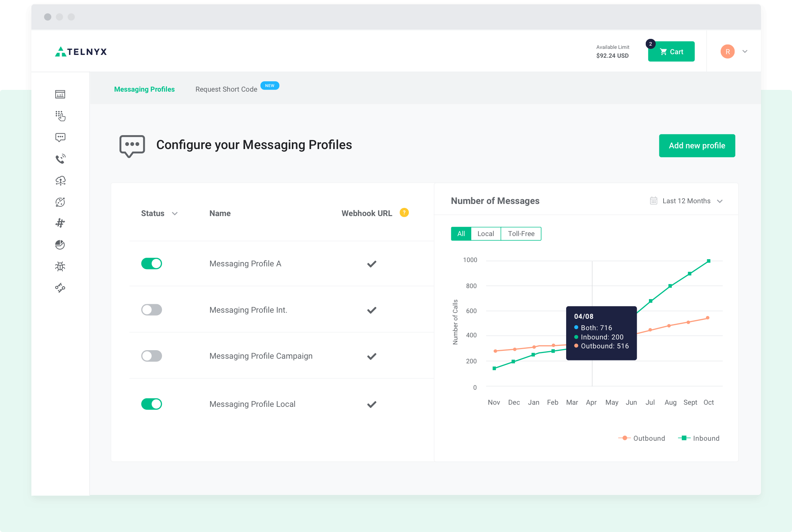792x532 pixels.
Task: Open the messaging chat bubble sidebar icon
Action: (x=60, y=138)
